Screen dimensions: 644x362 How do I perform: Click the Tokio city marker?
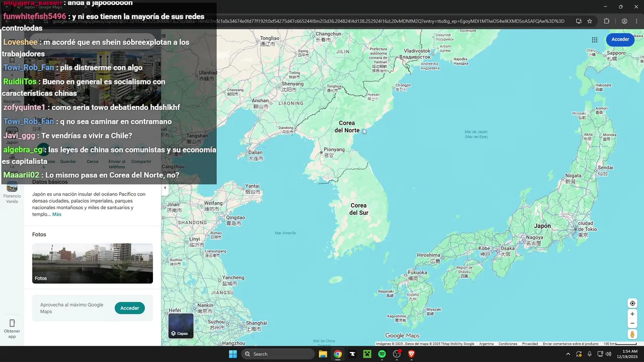pyautogui.click(x=576, y=229)
